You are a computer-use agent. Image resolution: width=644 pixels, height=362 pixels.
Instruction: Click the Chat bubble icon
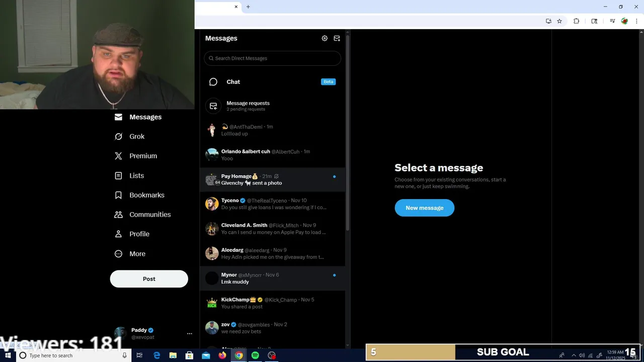tap(213, 82)
